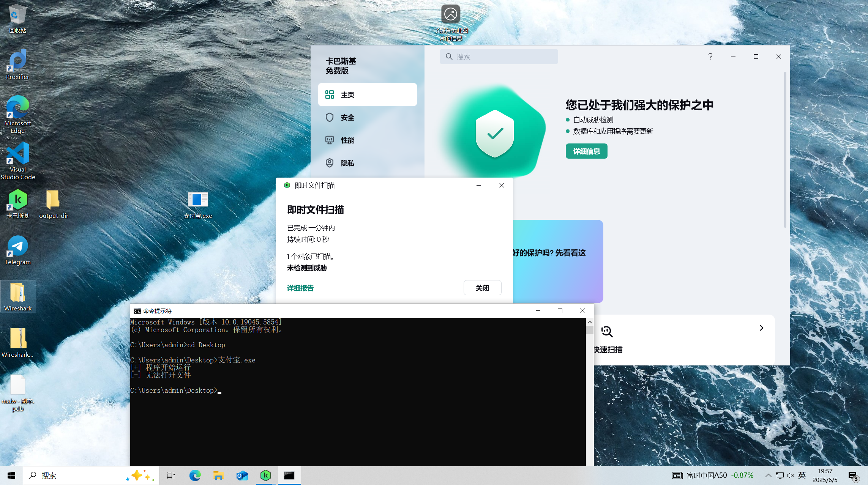Click the Windows taskbar search box
This screenshot has width=868, height=485.
[x=91, y=476]
